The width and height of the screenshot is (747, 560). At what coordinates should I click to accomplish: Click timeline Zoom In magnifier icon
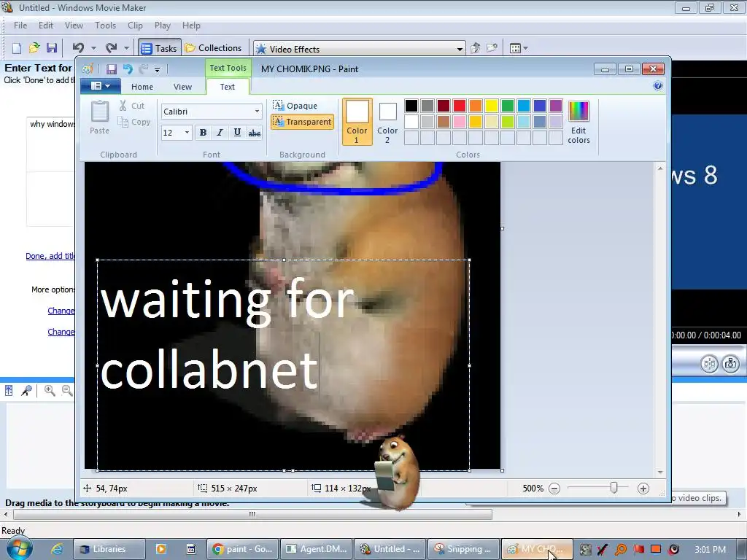50,391
